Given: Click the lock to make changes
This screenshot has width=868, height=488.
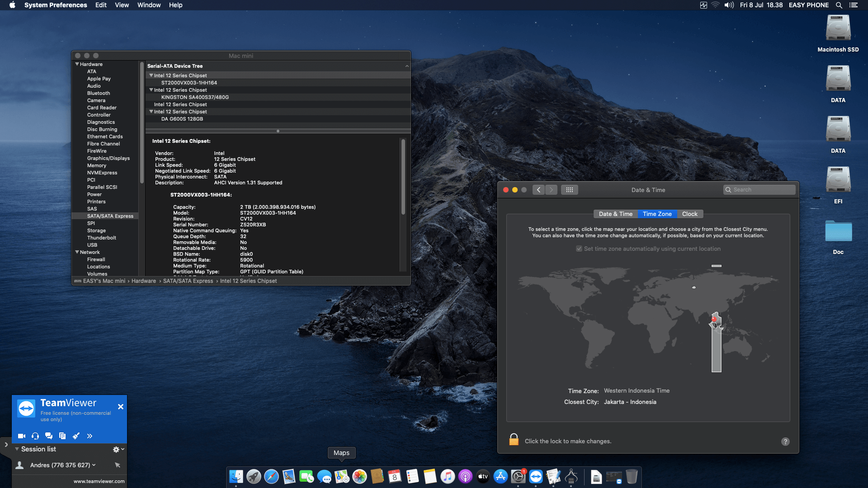Looking at the screenshot, I should [x=514, y=440].
